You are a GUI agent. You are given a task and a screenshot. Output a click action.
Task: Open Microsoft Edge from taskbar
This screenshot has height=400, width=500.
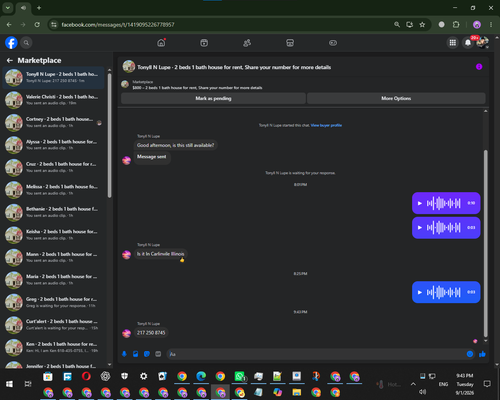click(x=201, y=376)
